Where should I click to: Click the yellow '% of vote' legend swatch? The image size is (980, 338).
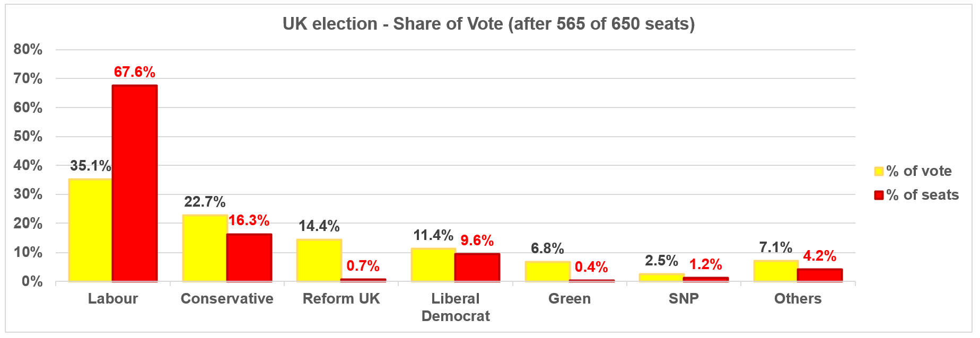click(879, 171)
